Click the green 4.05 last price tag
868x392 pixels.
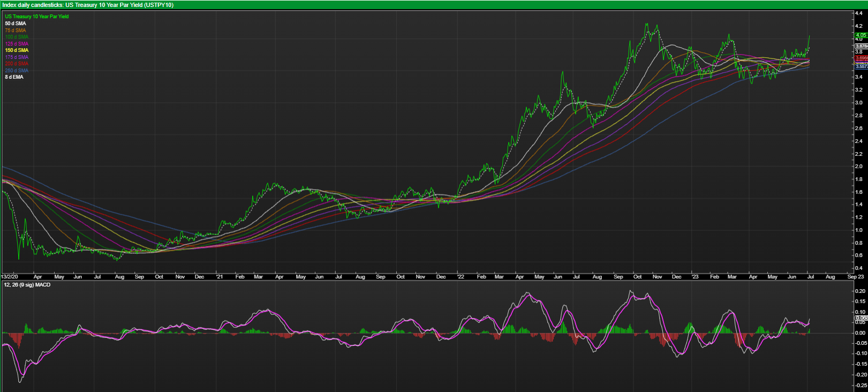pyautogui.click(x=861, y=35)
